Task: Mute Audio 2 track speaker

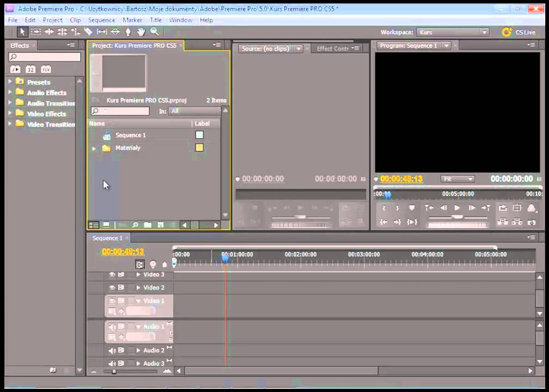Action: [112, 351]
